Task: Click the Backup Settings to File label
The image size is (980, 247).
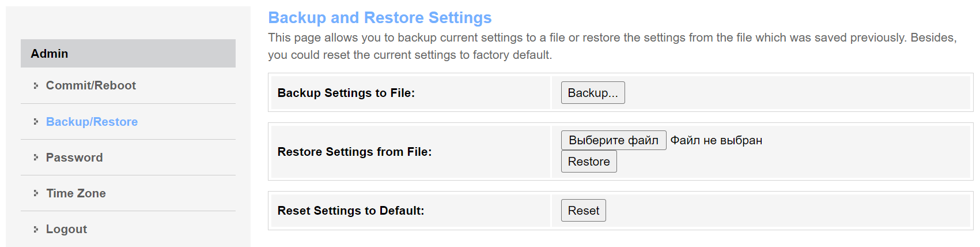Action: point(346,93)
